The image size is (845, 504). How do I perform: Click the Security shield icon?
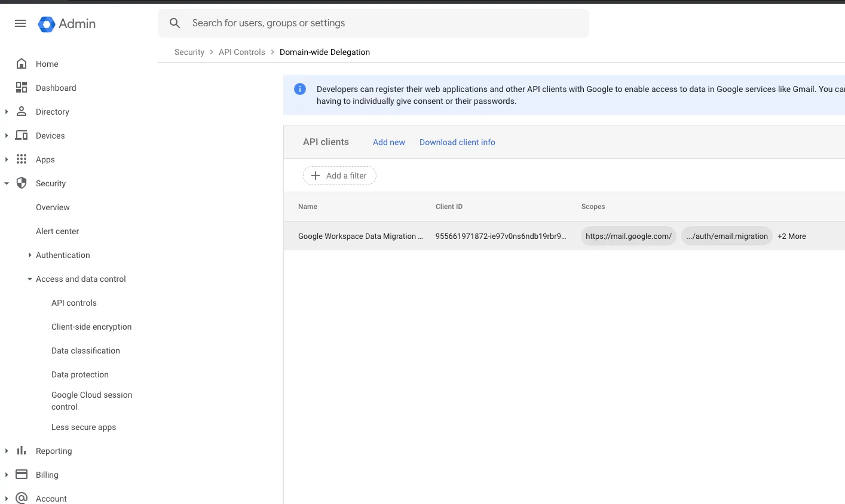[22, 183]
